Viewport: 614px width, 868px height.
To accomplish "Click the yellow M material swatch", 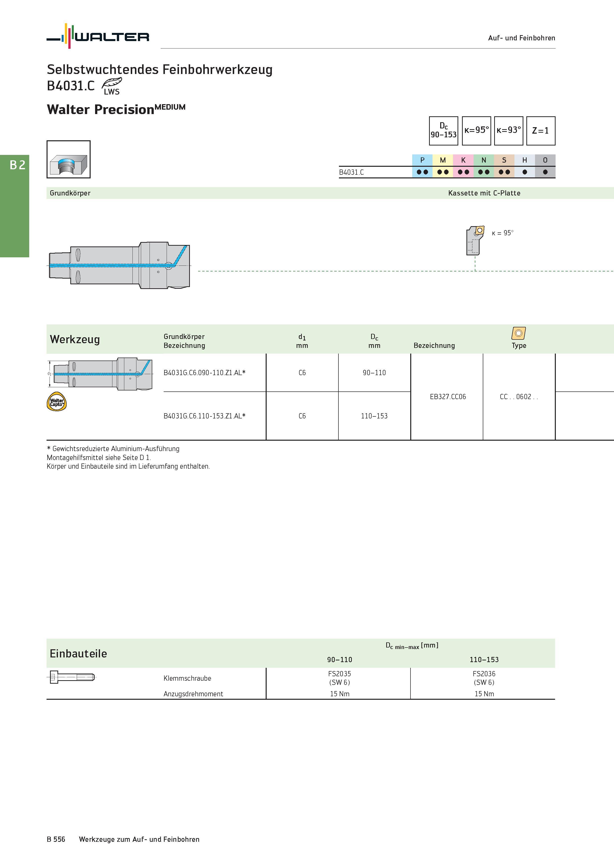I will (x=443, y=166).
